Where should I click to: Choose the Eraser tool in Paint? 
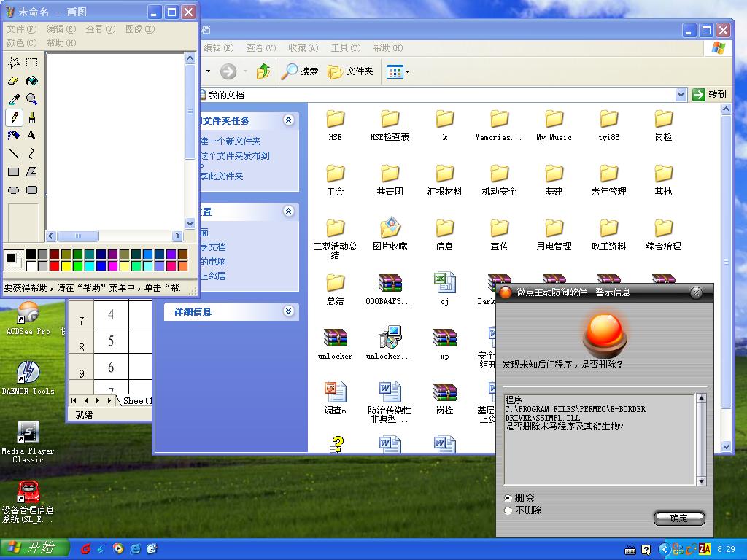tap(14, 80)
